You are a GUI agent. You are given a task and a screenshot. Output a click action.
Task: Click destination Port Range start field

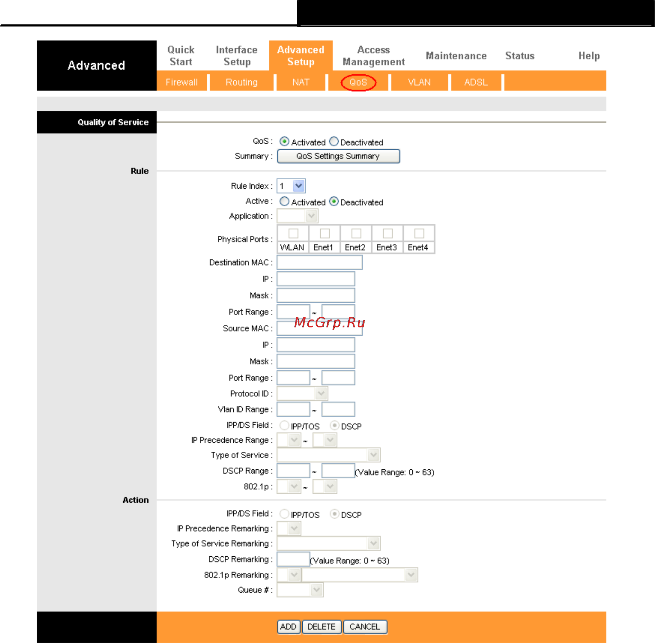point(293,312)
